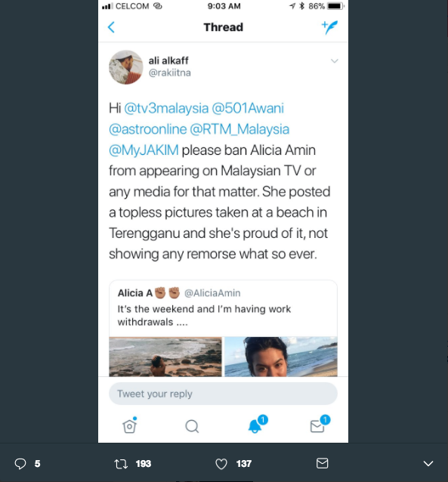Open the @RTM_Malaysia mention
Viewport: 448px width, 482px height.
[x=239, y=129]
